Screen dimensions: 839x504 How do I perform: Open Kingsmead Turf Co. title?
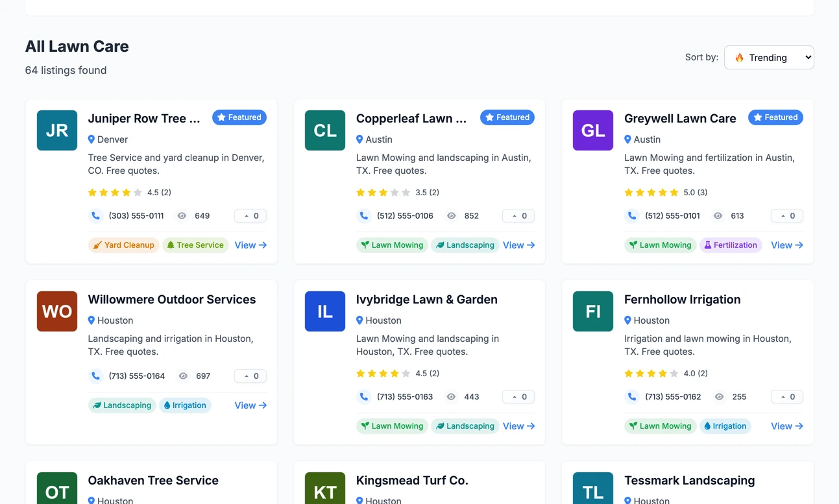coord(412,481)
